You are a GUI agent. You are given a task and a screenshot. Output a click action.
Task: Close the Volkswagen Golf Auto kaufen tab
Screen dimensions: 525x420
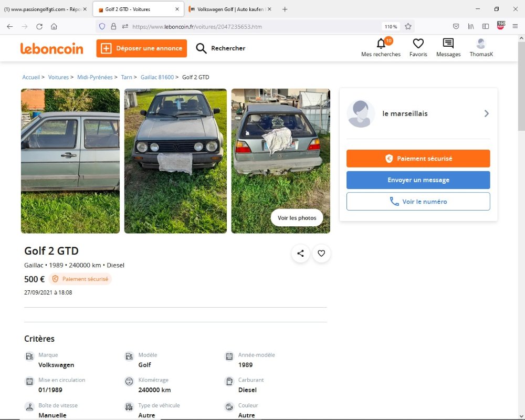269,9
